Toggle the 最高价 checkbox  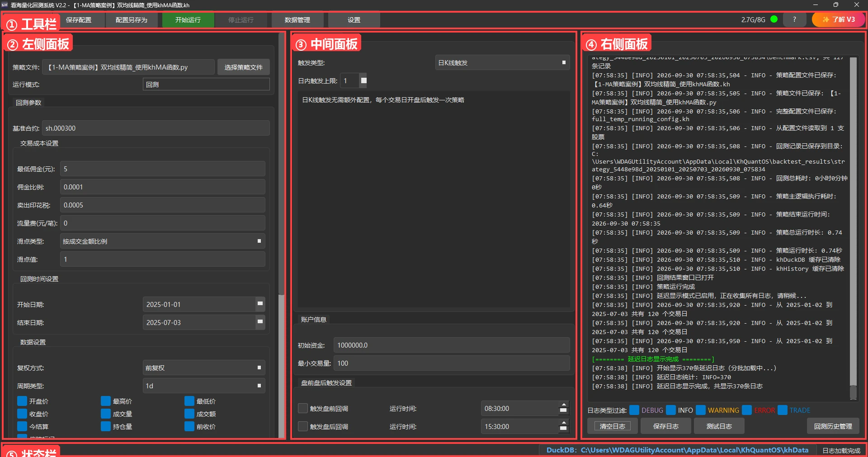pyautogui.click(x=106, y=401)
